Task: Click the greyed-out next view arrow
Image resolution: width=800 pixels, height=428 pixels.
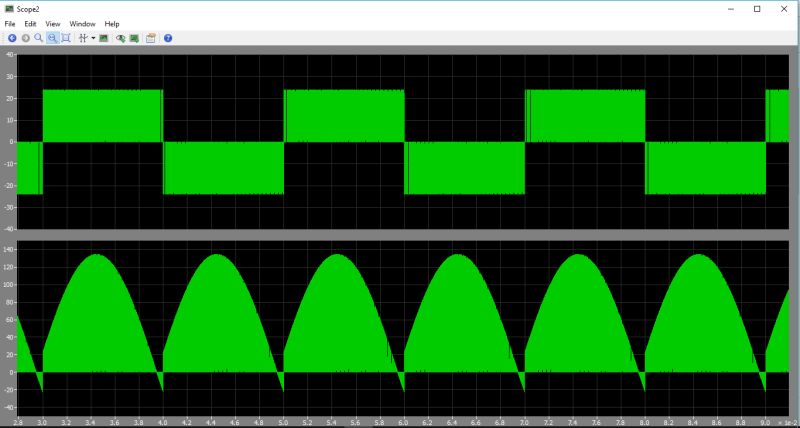Action: (x=26, y=38)
